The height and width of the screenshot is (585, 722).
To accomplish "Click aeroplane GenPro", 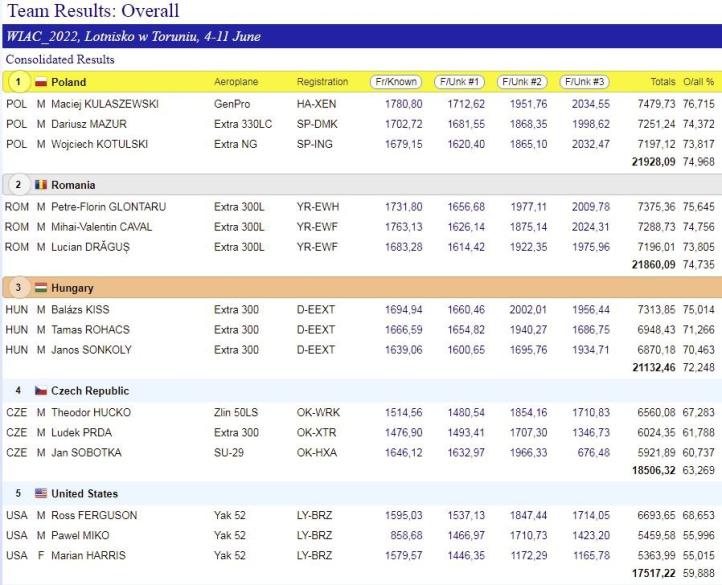I will pos(232,104).
